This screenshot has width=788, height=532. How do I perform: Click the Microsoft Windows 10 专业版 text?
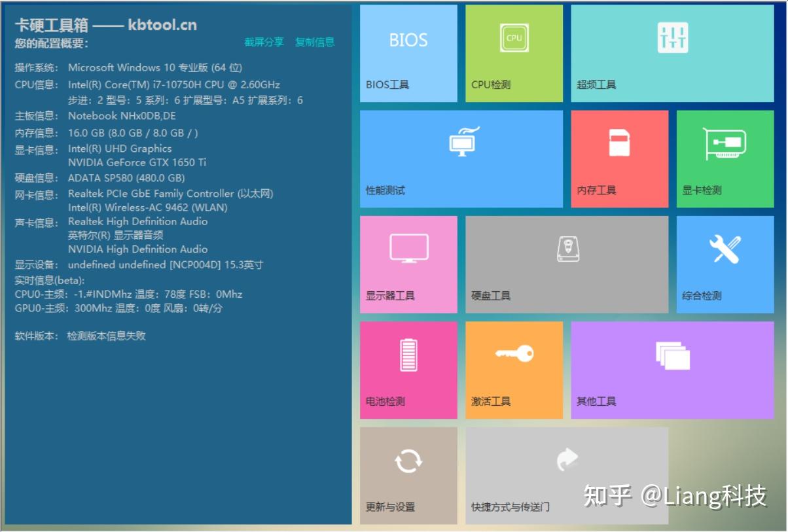tap(155, 67)
